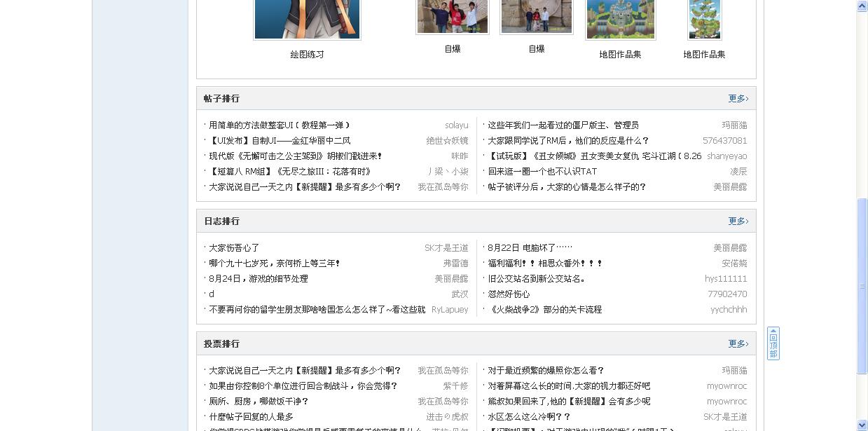Open blog entry 不要再问你的留学生朋友

pos(317,310)
